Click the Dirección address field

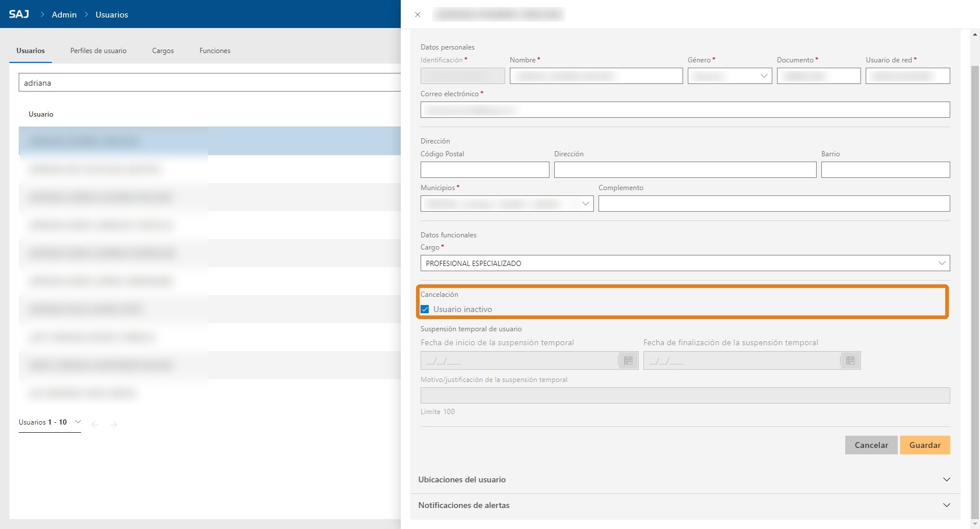click(685, 170)
